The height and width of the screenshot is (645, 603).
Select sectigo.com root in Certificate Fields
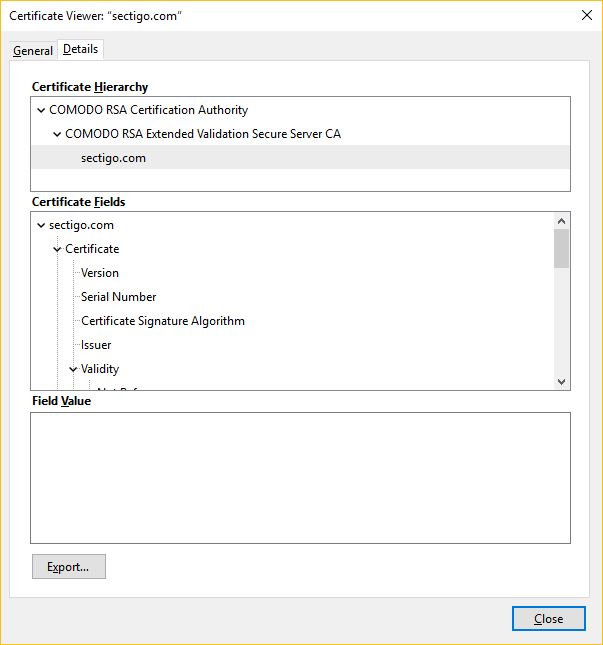click(x=81, y=225)
